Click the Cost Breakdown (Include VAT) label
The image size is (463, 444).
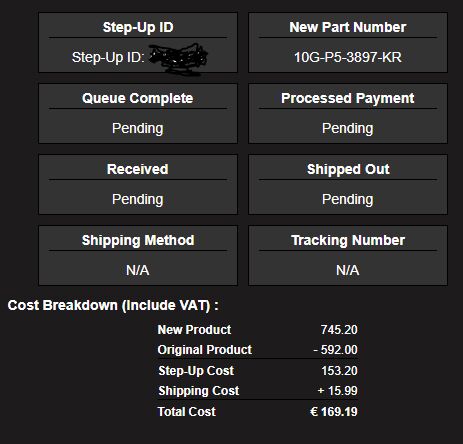tap(113, 305)
